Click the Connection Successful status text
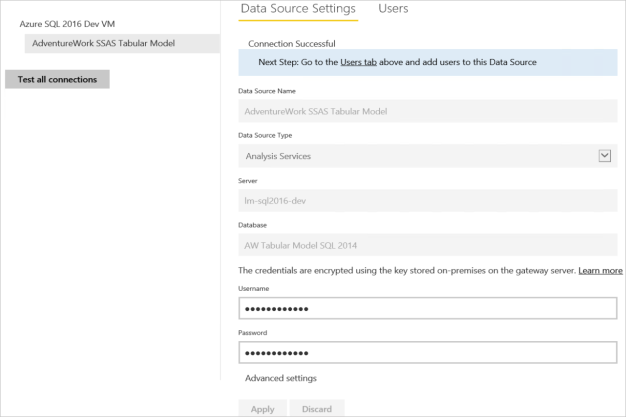The width and height of the screenshot is (626, 417). pos(292,44)
